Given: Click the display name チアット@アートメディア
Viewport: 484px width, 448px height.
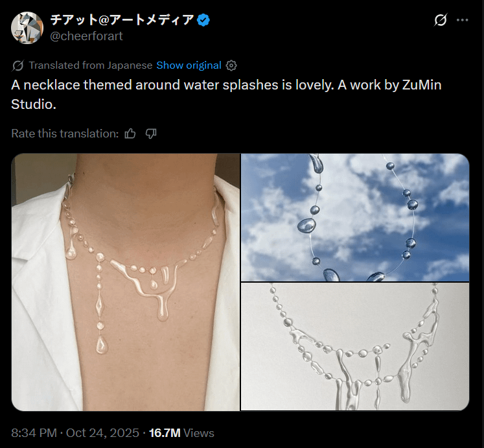Looking at the screenshot, I should [122, 20].
